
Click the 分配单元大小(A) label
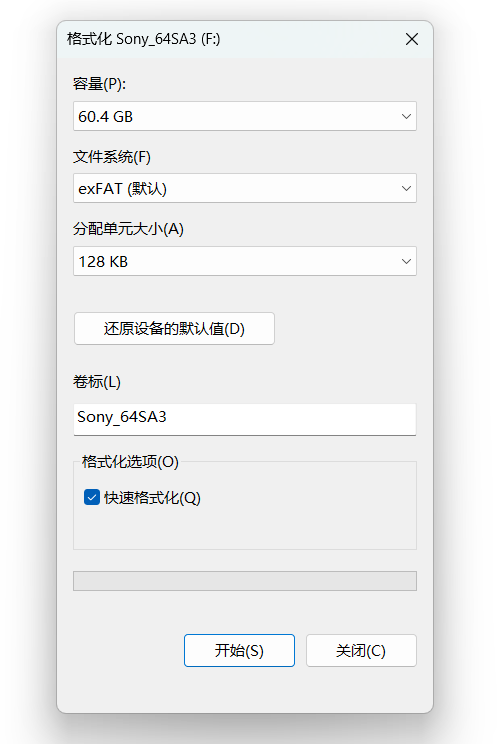pyautogui.click(x=128, y=229)
